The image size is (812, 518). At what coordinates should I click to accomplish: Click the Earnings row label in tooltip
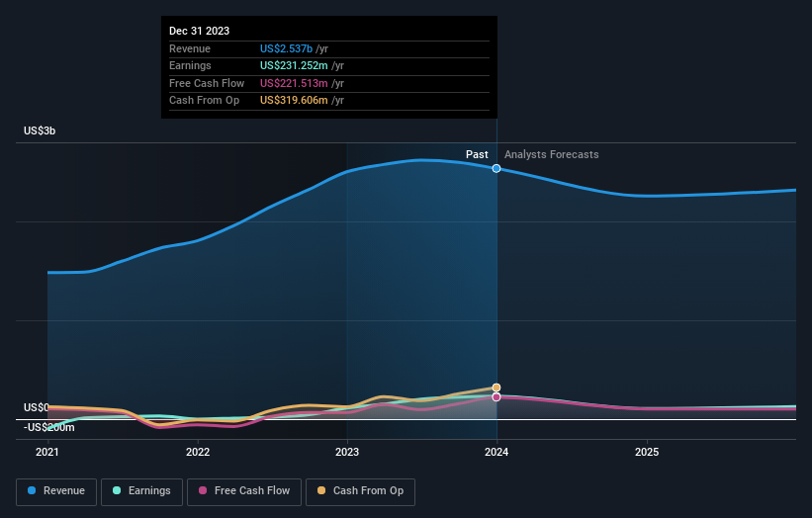click(190, 65)
